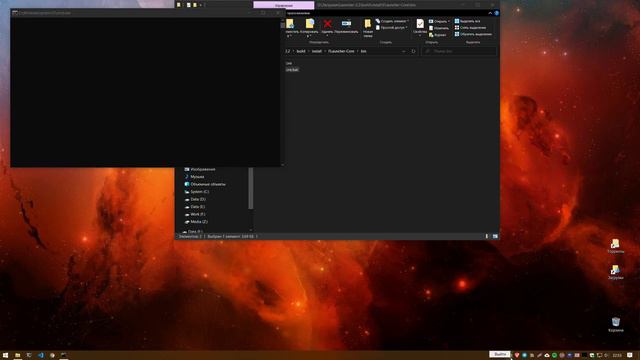Select the Music item in navigation pane
Viewport: 640px width, 360px height.
(194, 177)
